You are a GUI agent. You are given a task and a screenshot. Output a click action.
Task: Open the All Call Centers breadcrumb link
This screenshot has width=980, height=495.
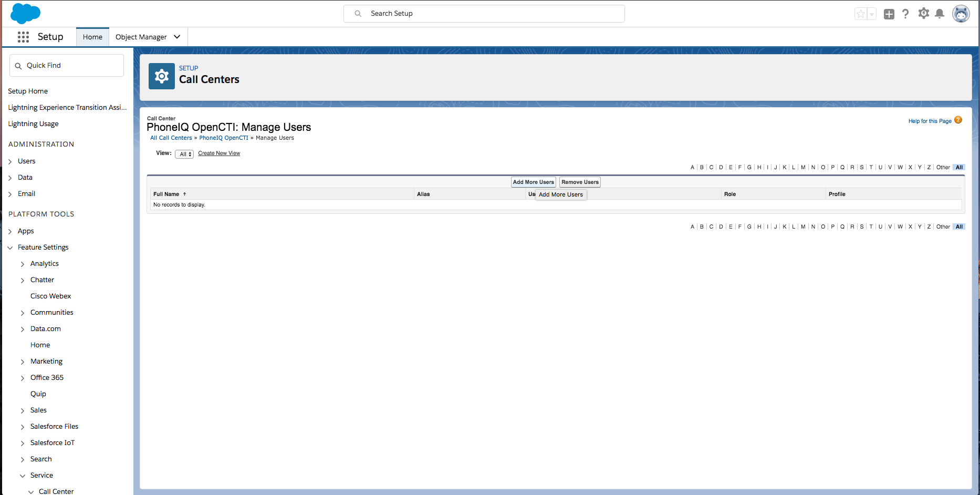point(171,138)
